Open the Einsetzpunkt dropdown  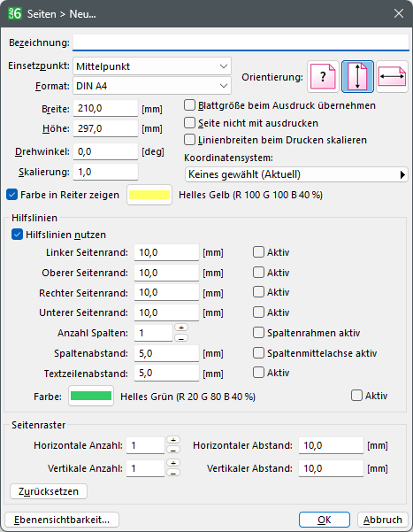click(152, 66)
